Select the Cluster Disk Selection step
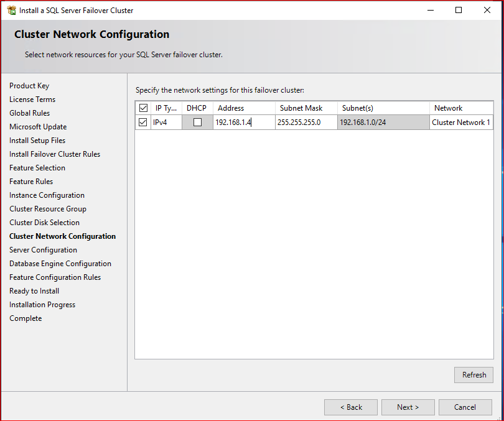Screen dimensions: 504x421 pos(44,223)
